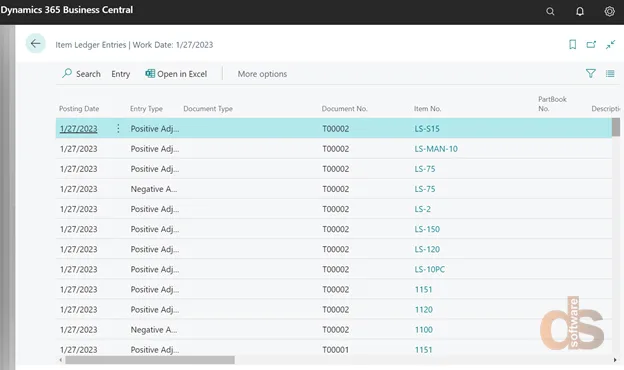624x370 pixels.
Task: Open item link LS-120
Action: (x=427, y=249)
